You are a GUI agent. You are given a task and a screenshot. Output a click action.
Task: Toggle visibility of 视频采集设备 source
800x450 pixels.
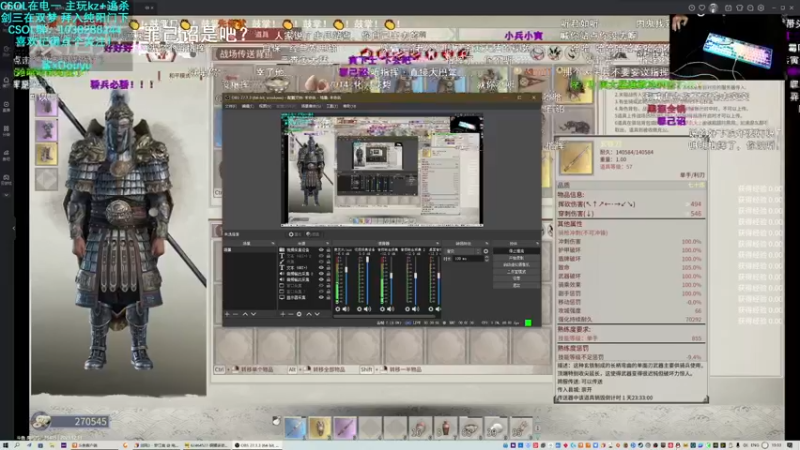tap(321, 249)
